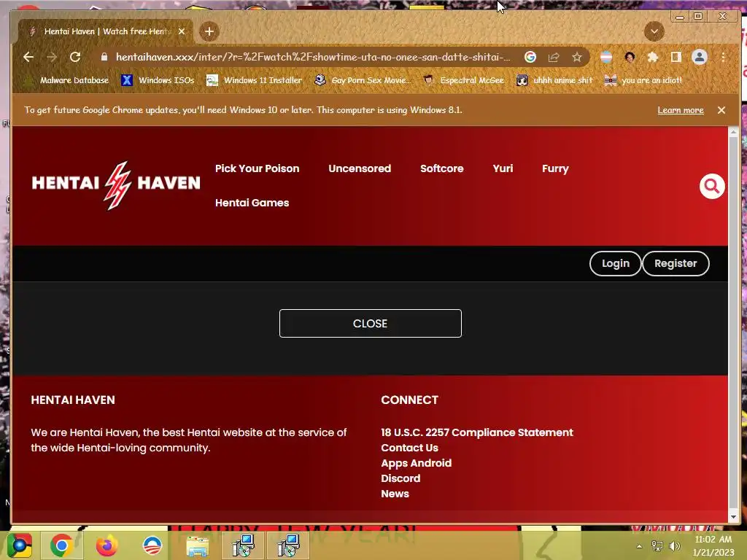This screenshot has width=747, height=560.
Task: Open the Malware Database bookmark
Action: tap(67, 80)
